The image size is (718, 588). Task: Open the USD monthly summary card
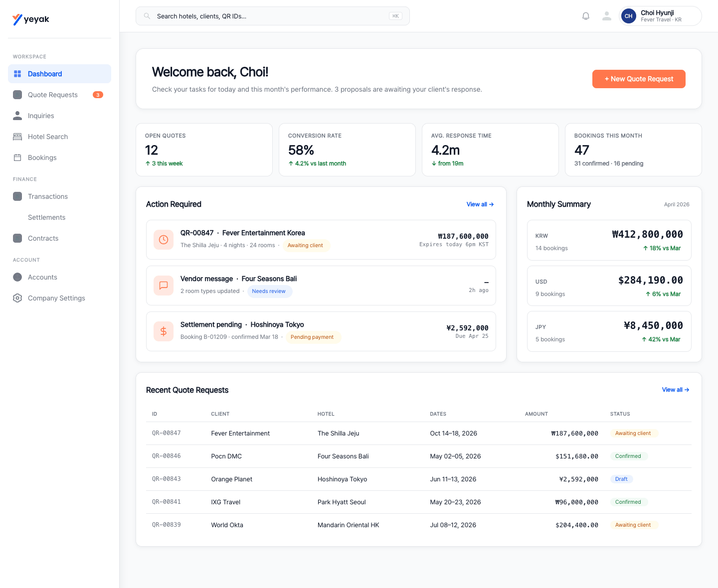(609, 286)
